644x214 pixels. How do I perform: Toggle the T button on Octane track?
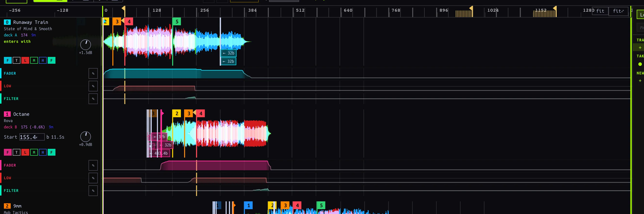point(17,152)
